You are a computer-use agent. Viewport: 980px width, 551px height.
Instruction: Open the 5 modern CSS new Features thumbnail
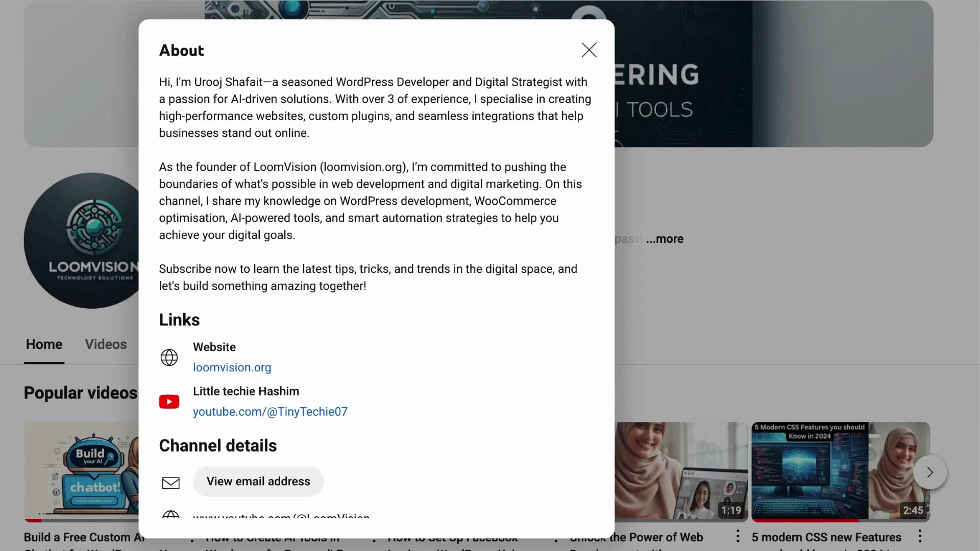[840, 471]
